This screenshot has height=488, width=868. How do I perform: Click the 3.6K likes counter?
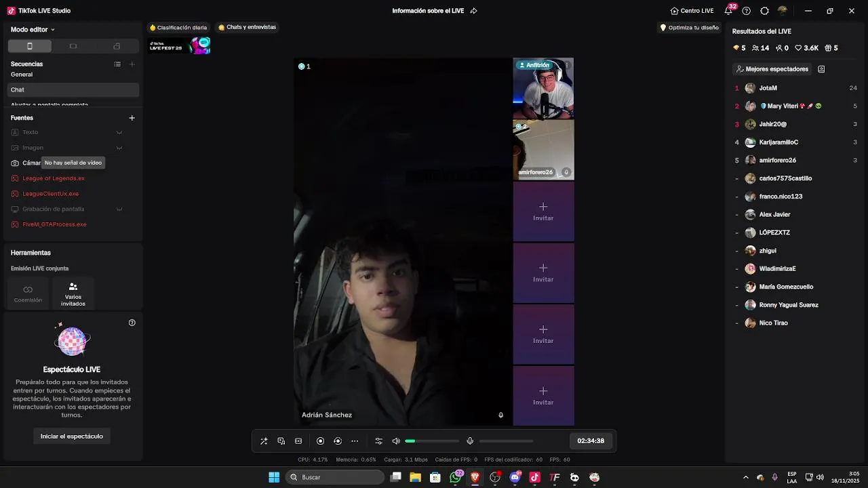point(807,48)
